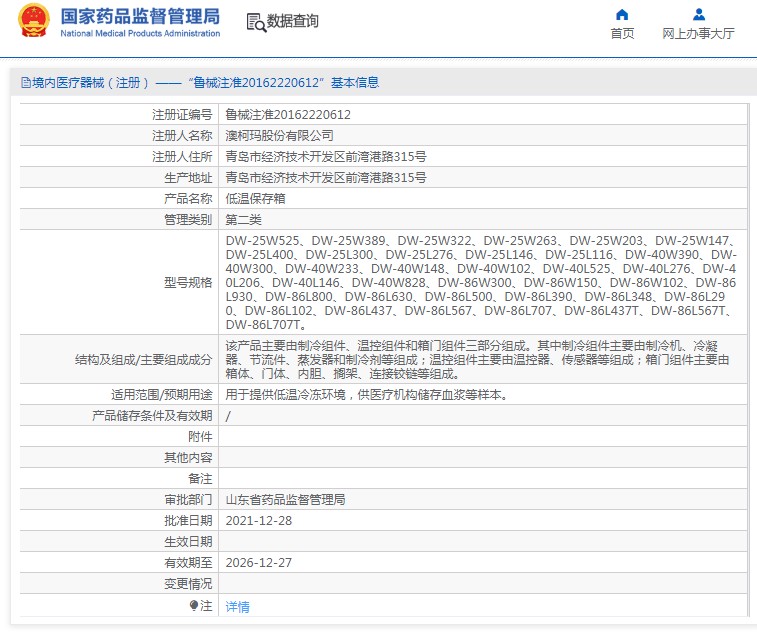Click the 数据查询 text label
The image size is (757, 632).
(x=293, y=21)
